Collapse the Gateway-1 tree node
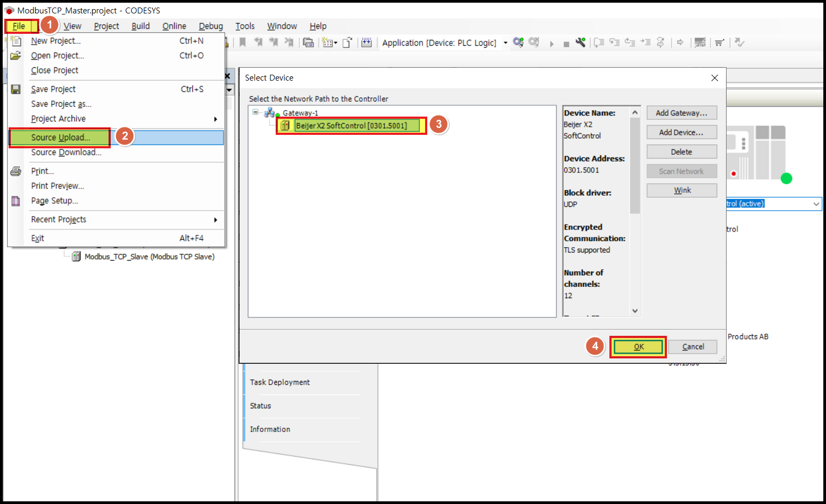 tap(255, 112)
